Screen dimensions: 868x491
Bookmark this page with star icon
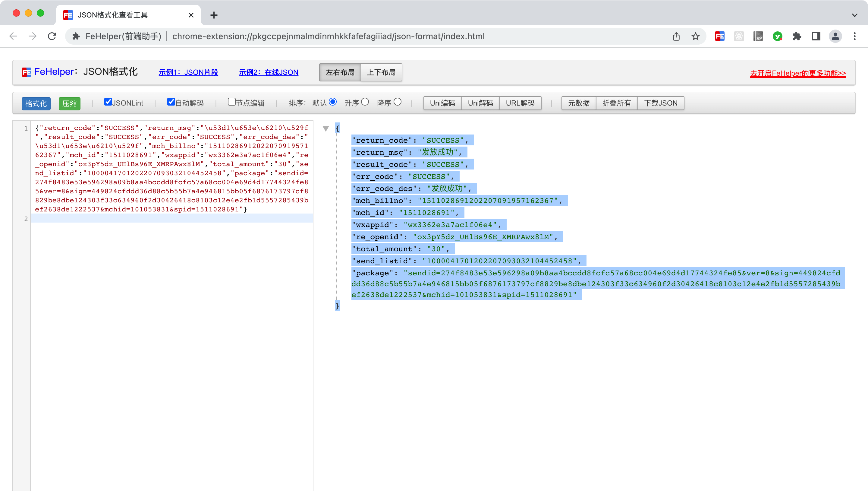696,36
